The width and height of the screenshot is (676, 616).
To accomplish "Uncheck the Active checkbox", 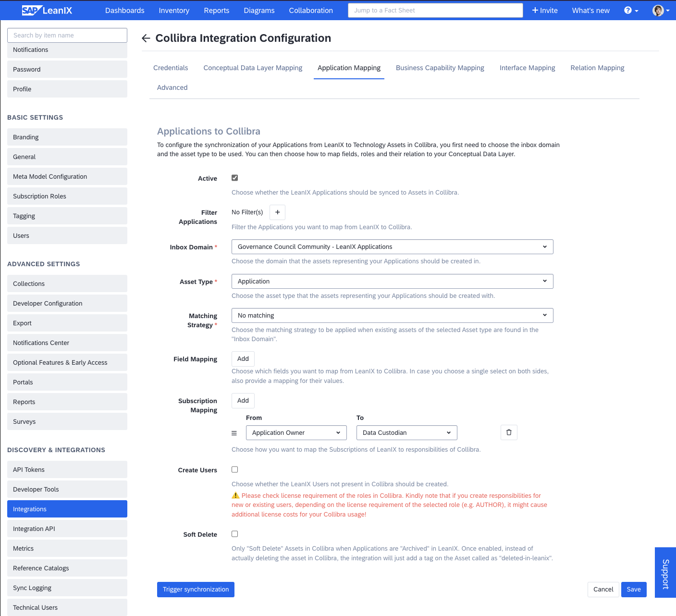I will [235, 178].
